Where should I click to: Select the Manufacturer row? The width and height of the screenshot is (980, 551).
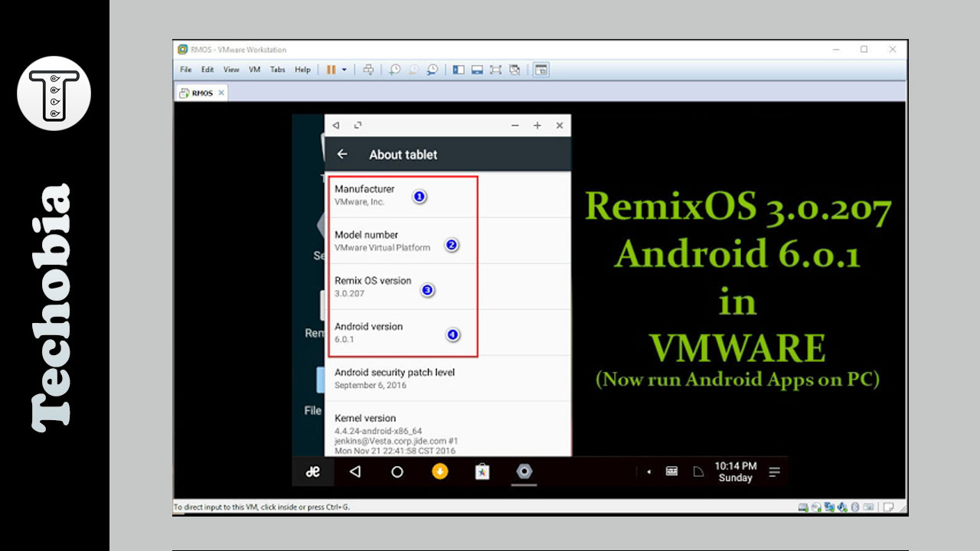448,195
